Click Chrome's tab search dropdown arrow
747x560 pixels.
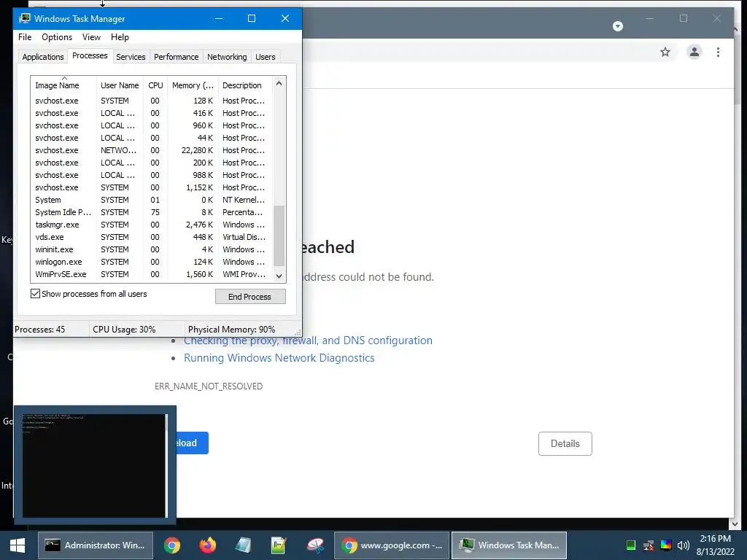click(x=617, y=26)
